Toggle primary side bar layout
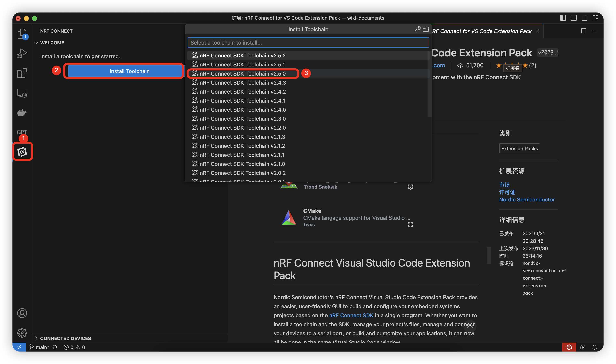616x364 pixels. coord(563,18)
